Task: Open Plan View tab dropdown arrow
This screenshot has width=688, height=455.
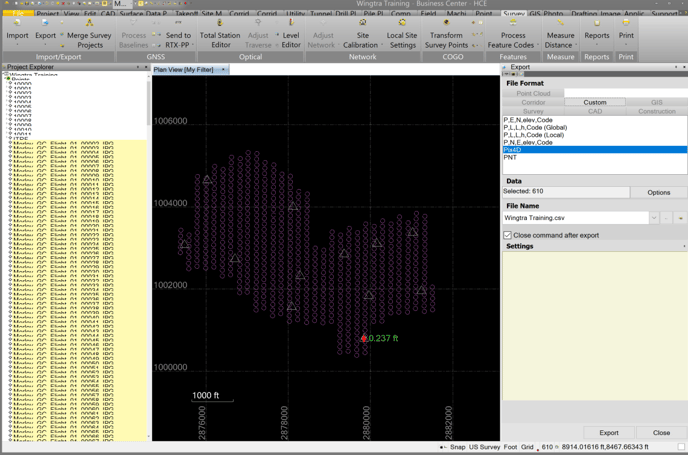Action: point(223,70)
